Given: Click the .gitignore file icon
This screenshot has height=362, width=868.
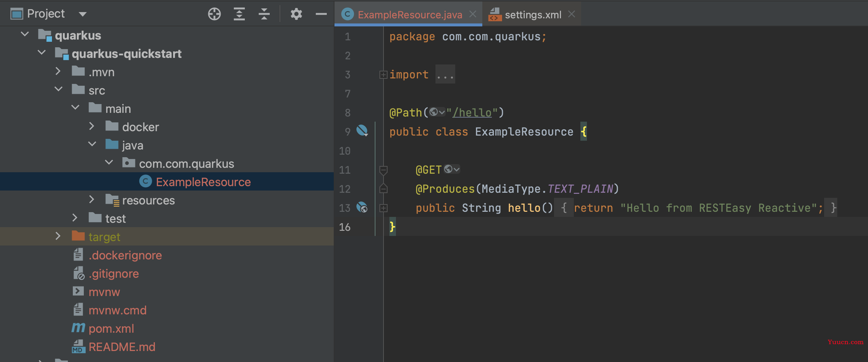Looking at the screenshot, I should pos(79,273).
